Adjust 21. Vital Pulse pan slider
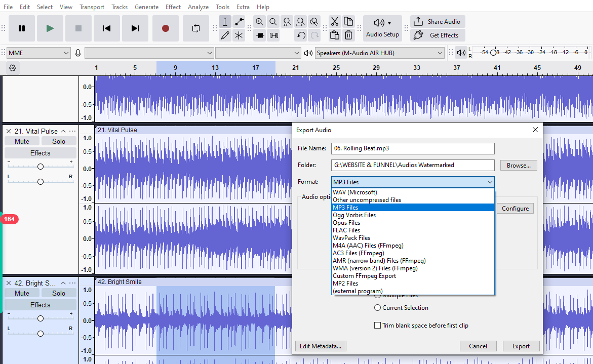This screenshot has width=593, height=364. tap(41, 182)
